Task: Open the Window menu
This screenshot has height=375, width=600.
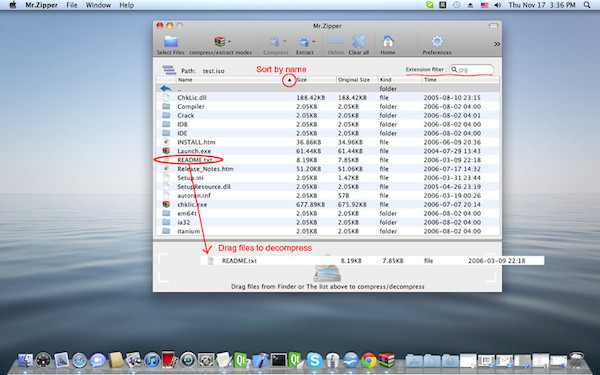Action: (x=98, y=5)
